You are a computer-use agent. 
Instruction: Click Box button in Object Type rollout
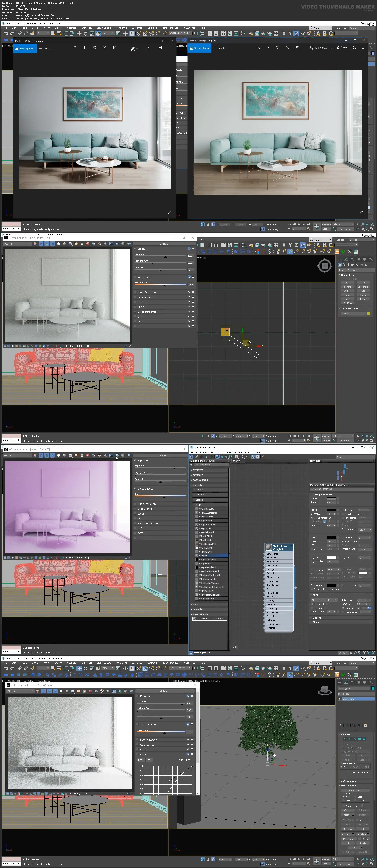pos(348,282)
